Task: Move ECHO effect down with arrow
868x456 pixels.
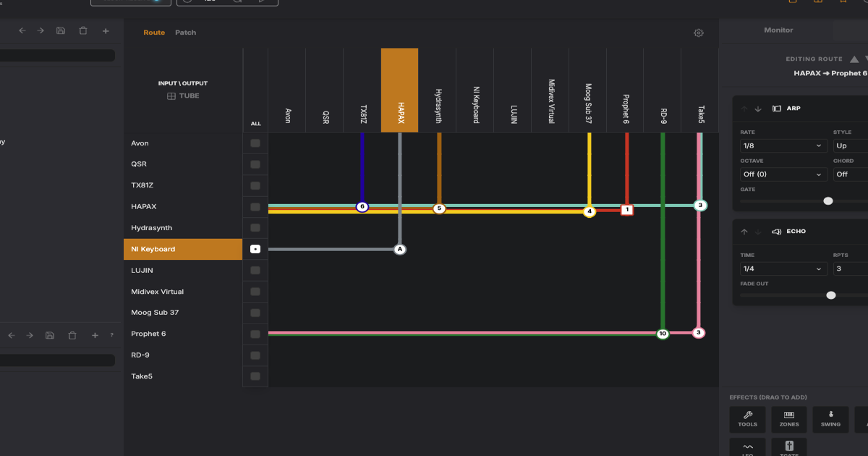Action: tap(758, 232)
